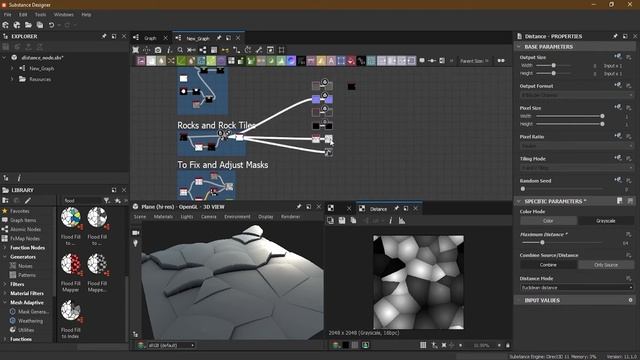This screenshot has height=360, width=640.
Task: Open the Tiling Mode dropdown
Action: [577, 168]
